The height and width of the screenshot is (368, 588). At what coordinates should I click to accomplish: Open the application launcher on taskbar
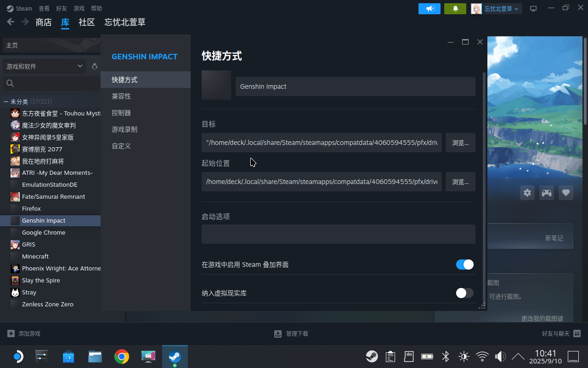(x=17, y=356)
